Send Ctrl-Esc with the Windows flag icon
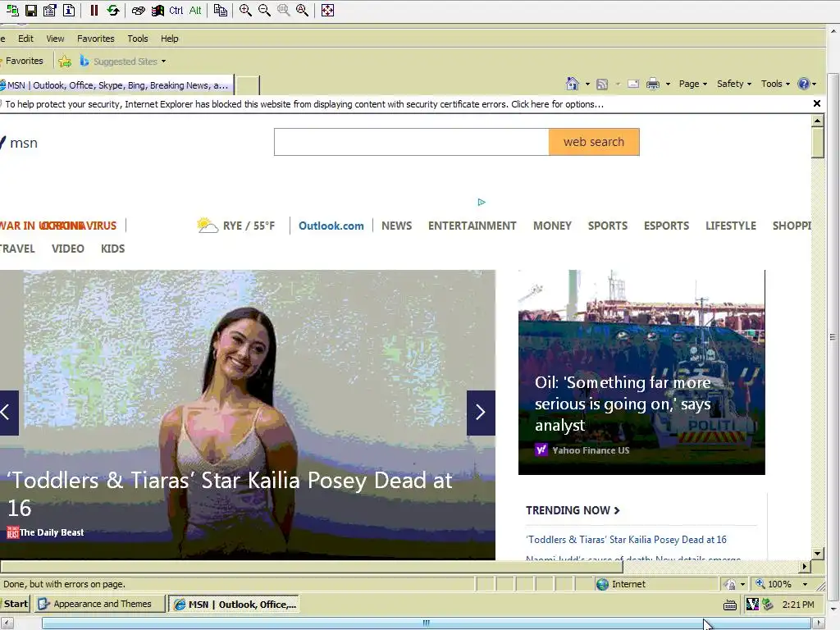The width and height of the screenshot is (840, 630). (x=157, y=10)
